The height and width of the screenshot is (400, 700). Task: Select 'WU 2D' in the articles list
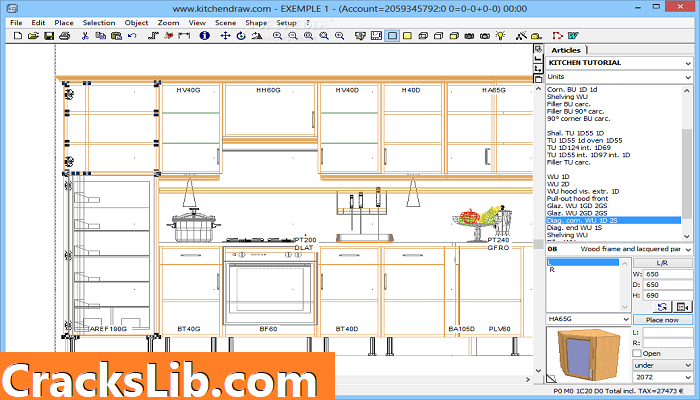(558, 184)
